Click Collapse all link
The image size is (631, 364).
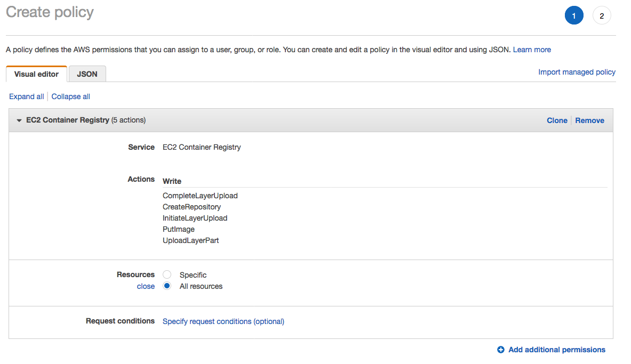point(71,96)
